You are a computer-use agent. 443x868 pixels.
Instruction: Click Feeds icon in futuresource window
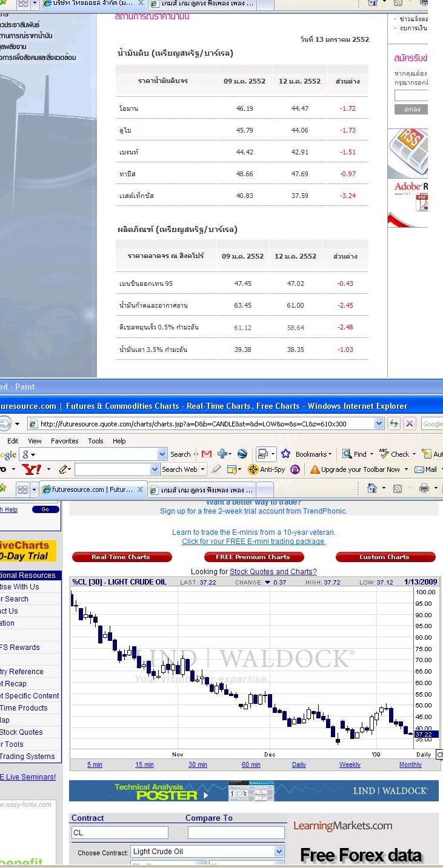(x=398, y=488)
